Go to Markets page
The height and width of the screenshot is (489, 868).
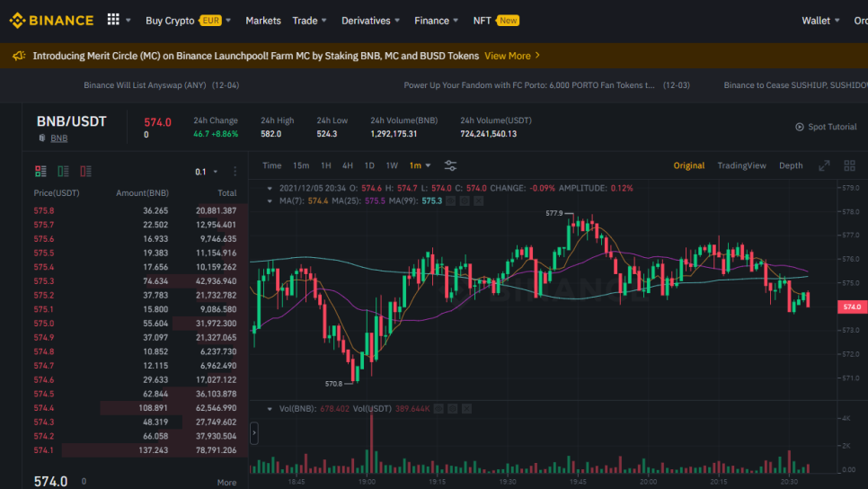click(263, 21)
